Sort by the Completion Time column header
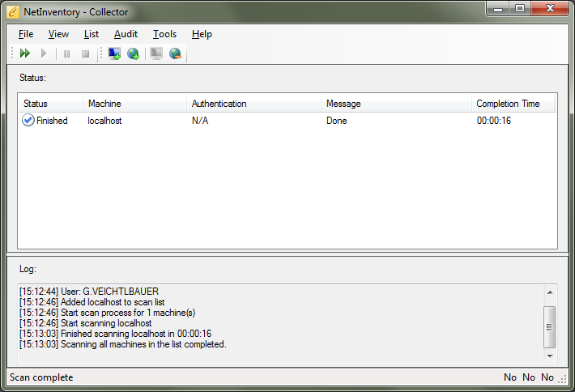This screenshot has width=575, height=392. pyautogui.click(x=513, y=104)
